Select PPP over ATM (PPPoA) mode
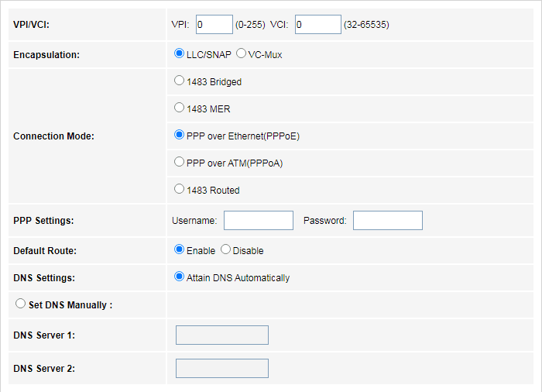This screenshot has height=392, width=542. click(x=180, y=163)
